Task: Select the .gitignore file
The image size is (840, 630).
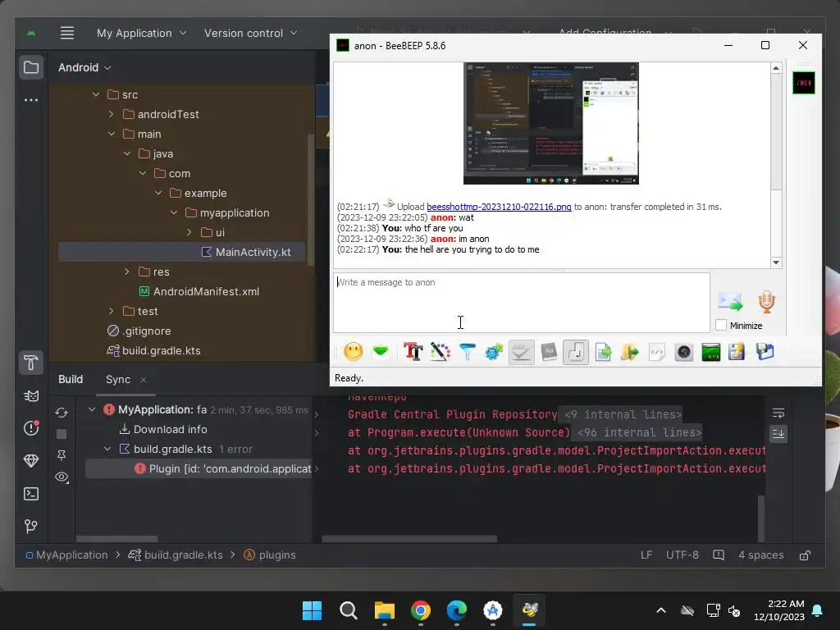Action: tap(139, 331)
